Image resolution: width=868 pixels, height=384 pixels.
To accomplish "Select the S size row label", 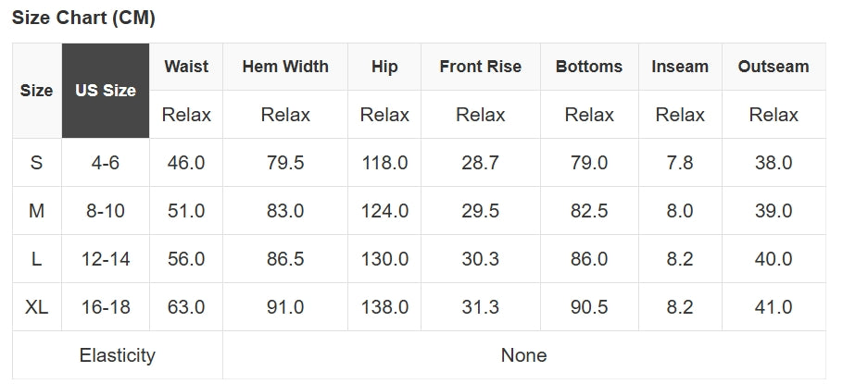I will point(37,163).
